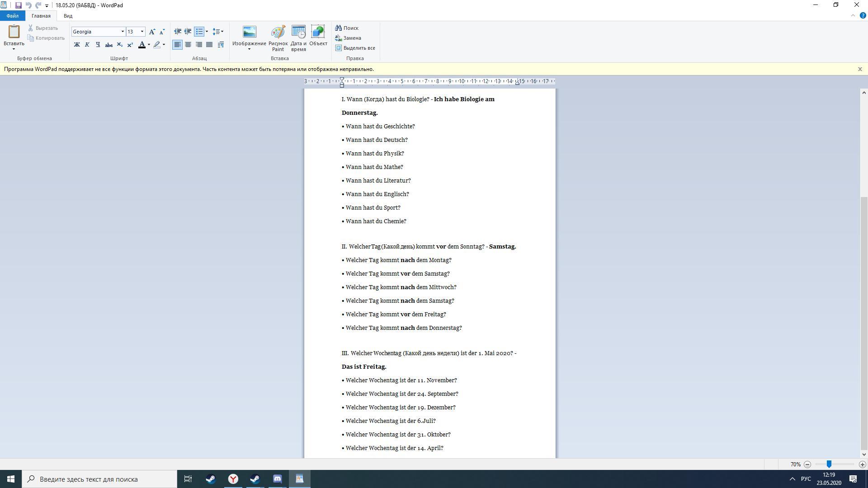Click the Копировать copy button

coord(46,38)
